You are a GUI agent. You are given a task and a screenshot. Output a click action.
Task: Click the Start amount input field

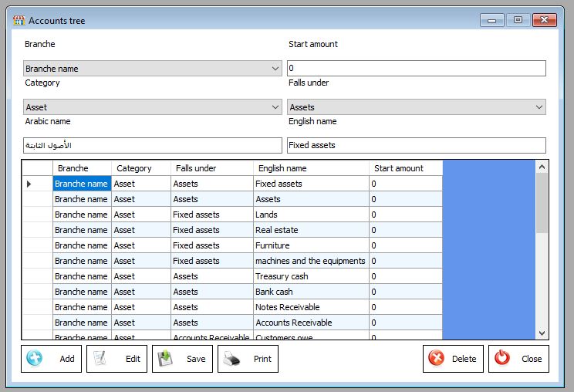416,68
